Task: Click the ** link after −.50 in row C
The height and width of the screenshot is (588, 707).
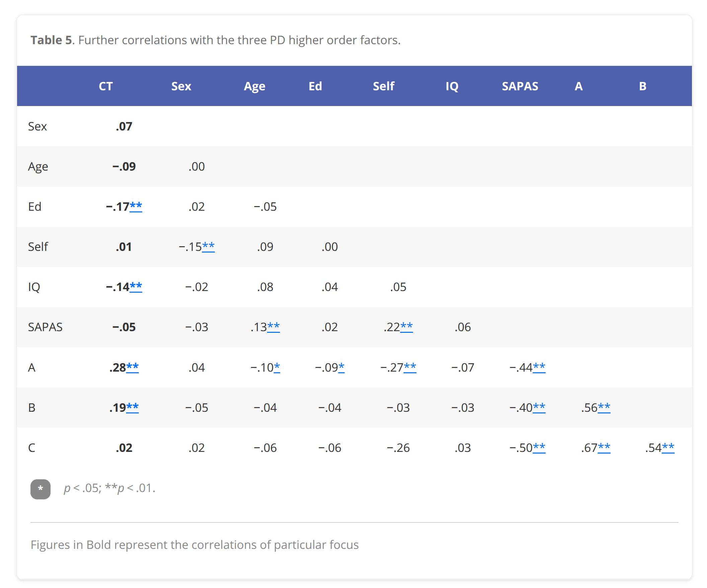Action: pyautogui.click(x=539, y=447)
